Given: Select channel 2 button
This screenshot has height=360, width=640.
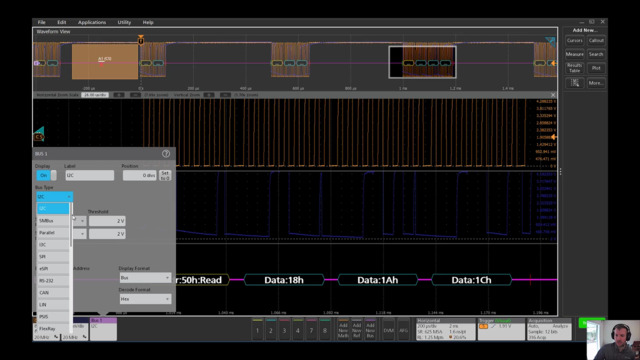Looking at the screenshot, I should 271,330.
